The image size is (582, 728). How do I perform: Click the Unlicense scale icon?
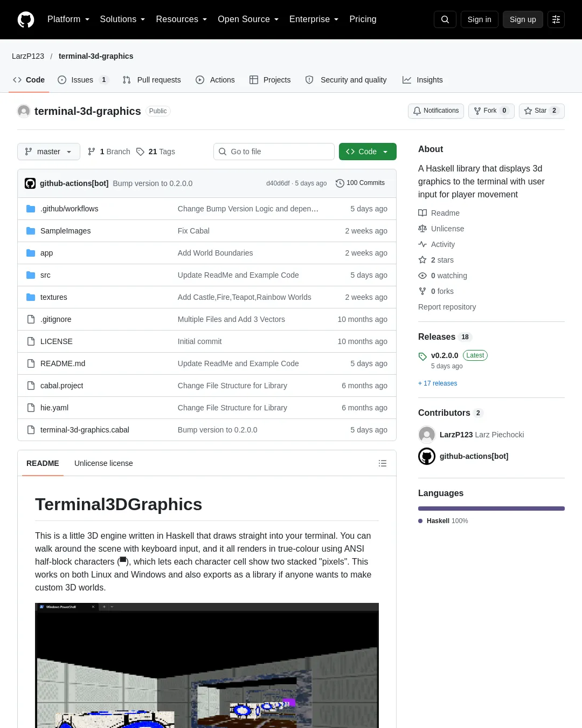point(422,229)
